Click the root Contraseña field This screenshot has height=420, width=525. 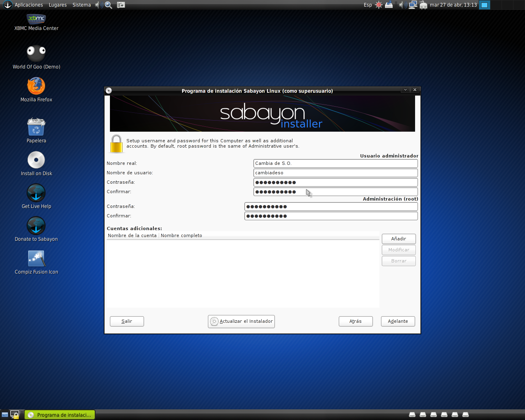pos(331,206)
